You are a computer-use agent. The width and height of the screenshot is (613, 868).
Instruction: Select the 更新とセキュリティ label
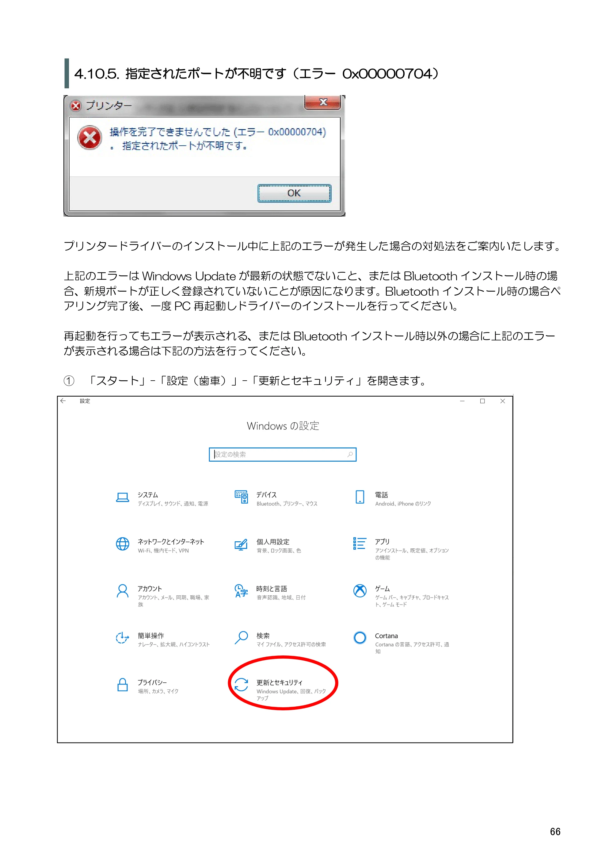[x=280, y=682]
